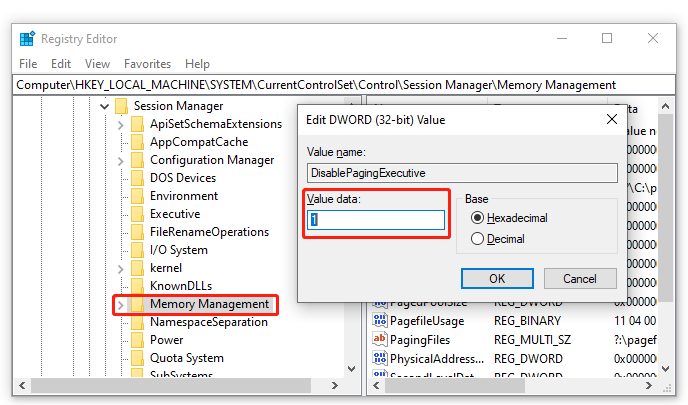Viewport: 688px width, 405px height.
Task: Select the Environment tree item
Action: (x=184, y=196)
